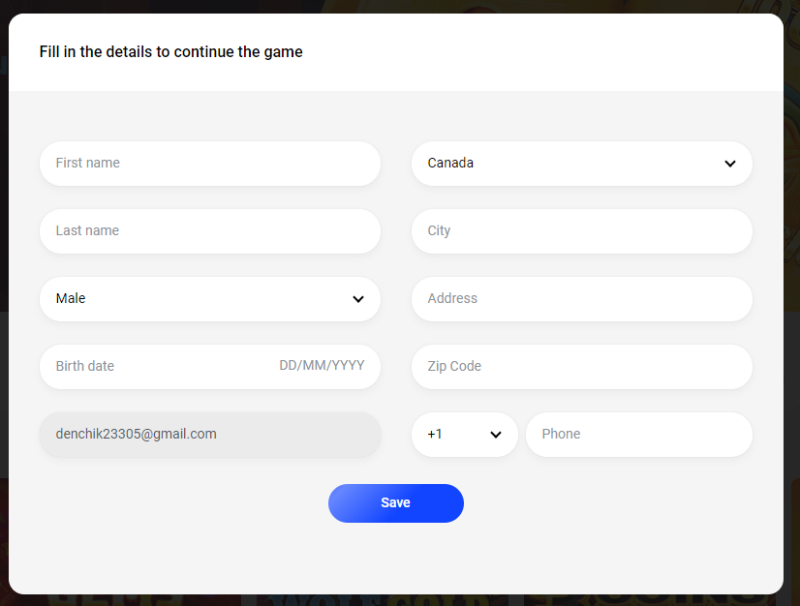Click the Last name input field
800x606 pixels.
[x=210, y=231]
